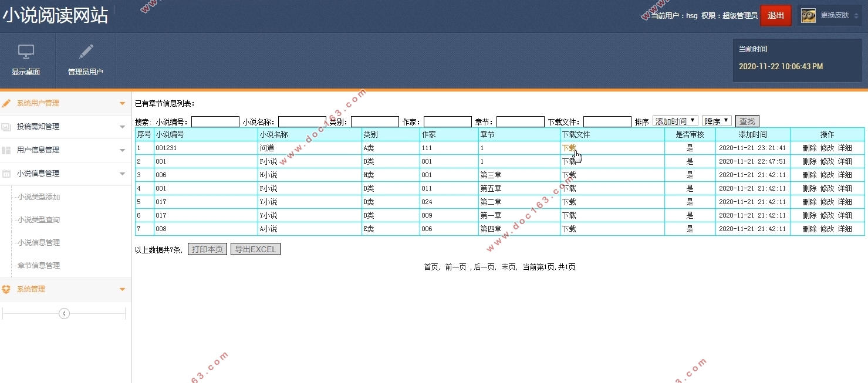
Task: Open the 管理员用户 pencil icon
Action: point(86,52)
